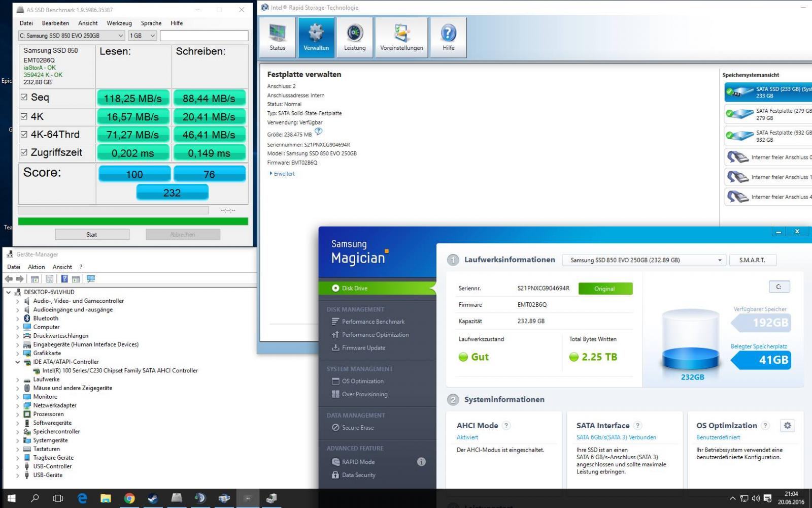Click the help icon beside SATA Interface
This screenshot has width=812, height=508.
tap(638, 426)
